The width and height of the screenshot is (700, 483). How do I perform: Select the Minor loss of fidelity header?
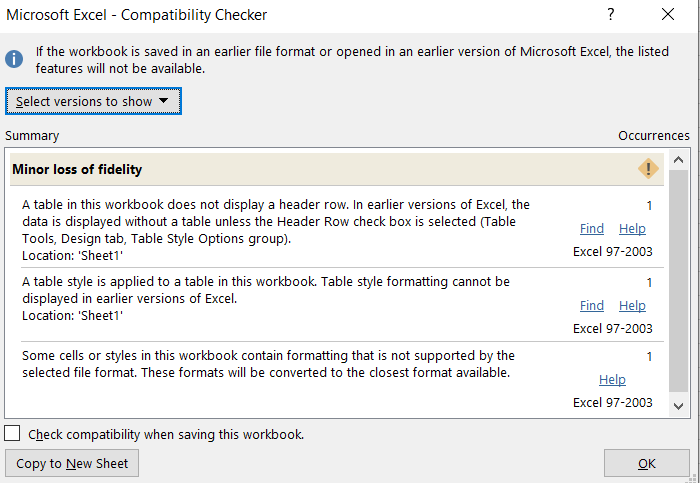[337, 169]
